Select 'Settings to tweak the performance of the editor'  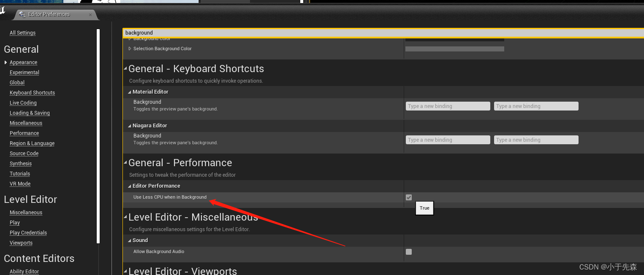coord(182,175)
